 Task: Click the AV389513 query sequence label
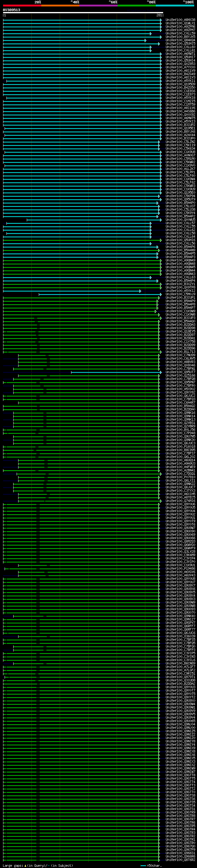click(x=11, y=10)
